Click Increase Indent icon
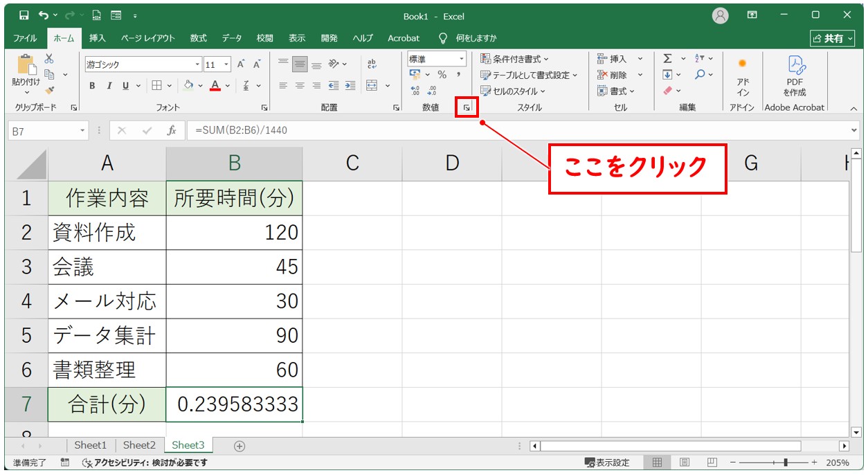The image size is (868, 475). click(350, 86)
